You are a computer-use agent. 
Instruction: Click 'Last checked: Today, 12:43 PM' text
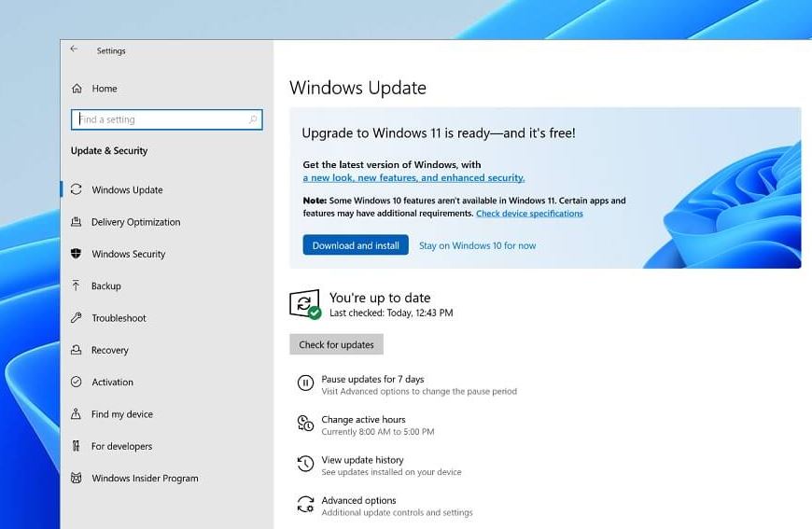391,313
